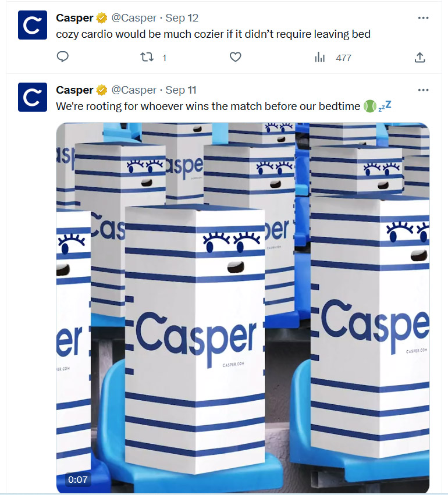Open Casper name on Sep 11 tweet
Image resolution: width=448 pixels, height=495 pixels.
coord(74,90)
